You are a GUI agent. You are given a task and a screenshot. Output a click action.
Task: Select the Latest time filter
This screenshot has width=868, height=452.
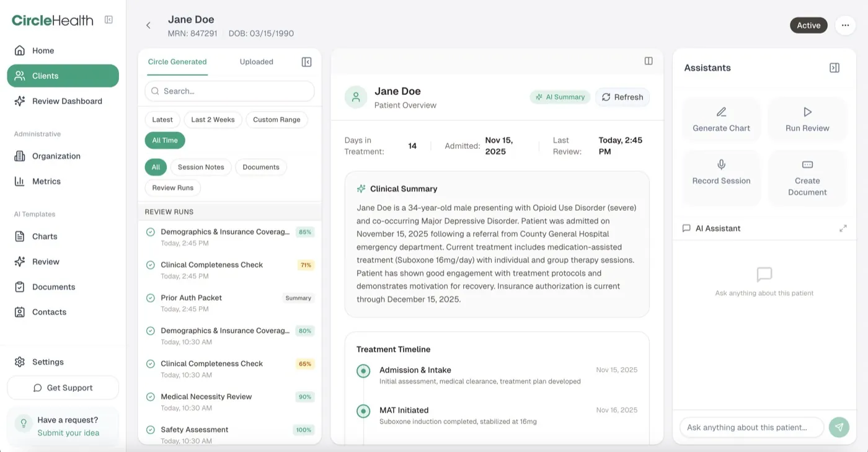click(x=162, y=120)
